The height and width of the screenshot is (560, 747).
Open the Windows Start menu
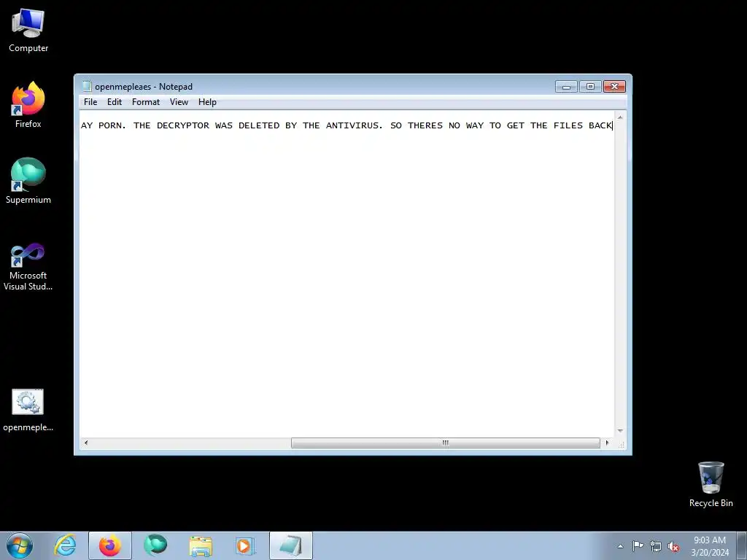[x=20, y=545]
